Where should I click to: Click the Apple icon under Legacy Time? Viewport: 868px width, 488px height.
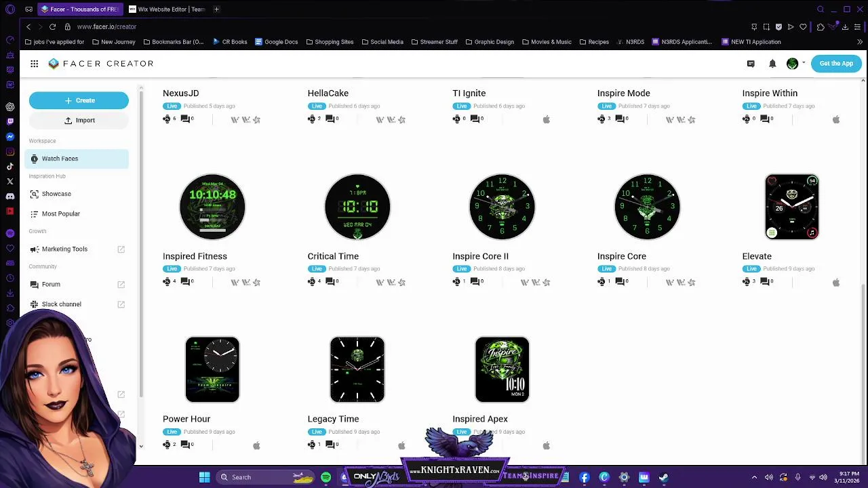401,445
